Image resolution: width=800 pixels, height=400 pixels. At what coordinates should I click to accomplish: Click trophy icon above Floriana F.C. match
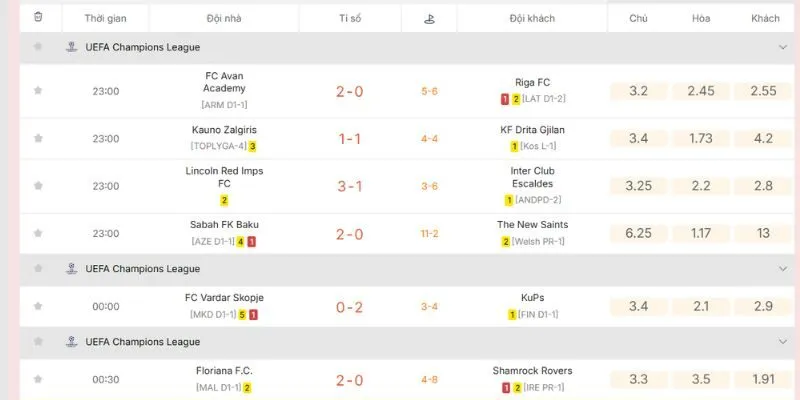pyautogui.click(x=72, y=341)
